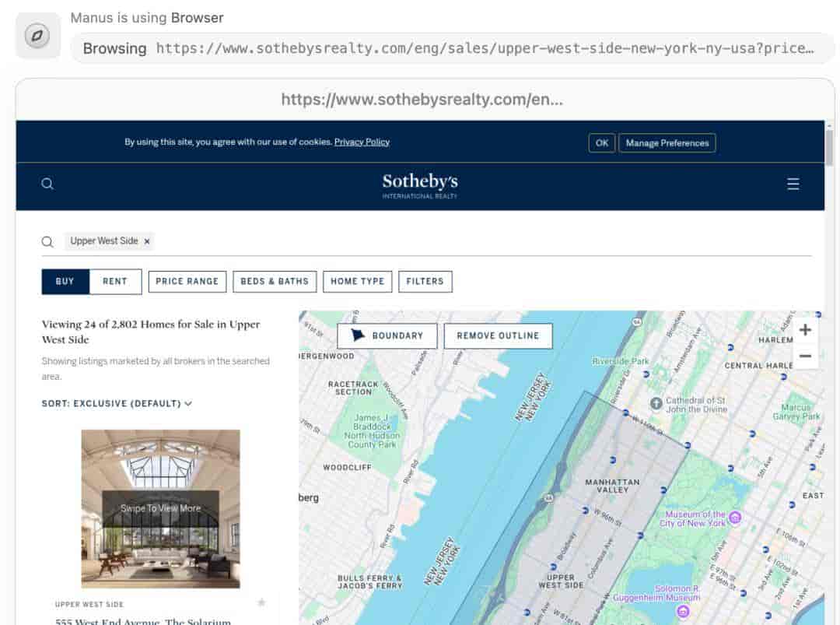840x625 pixels.
Task: Switch to the Rent listings toggle
Action: 115,282
